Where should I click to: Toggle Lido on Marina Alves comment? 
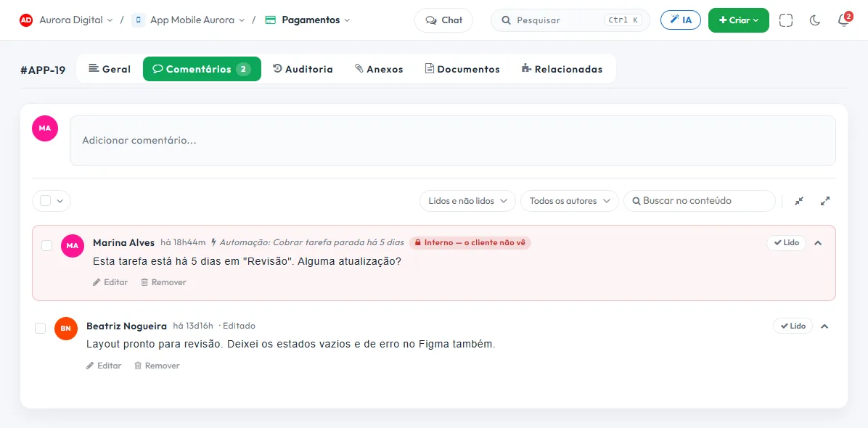coord(786,242)
